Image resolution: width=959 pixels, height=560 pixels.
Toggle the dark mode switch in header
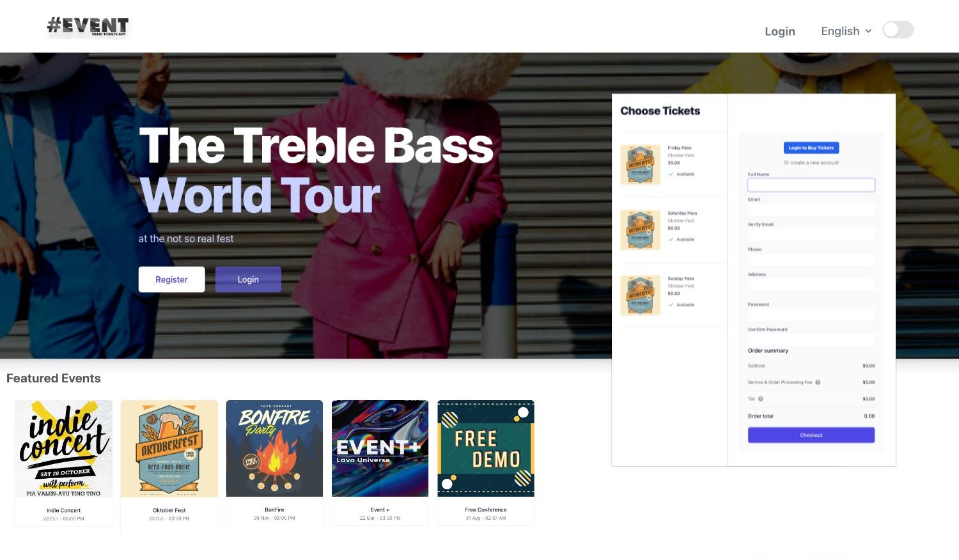(x=898, y=30)
